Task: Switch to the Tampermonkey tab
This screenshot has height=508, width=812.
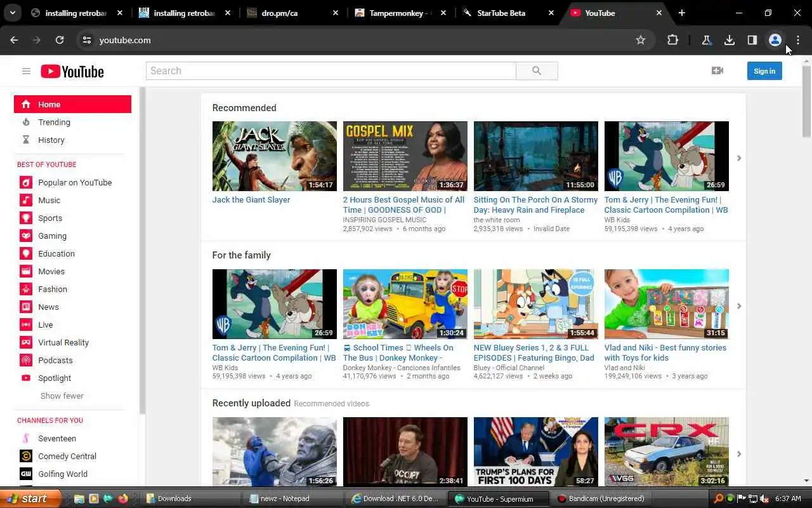Action: (x=401, y=13)
